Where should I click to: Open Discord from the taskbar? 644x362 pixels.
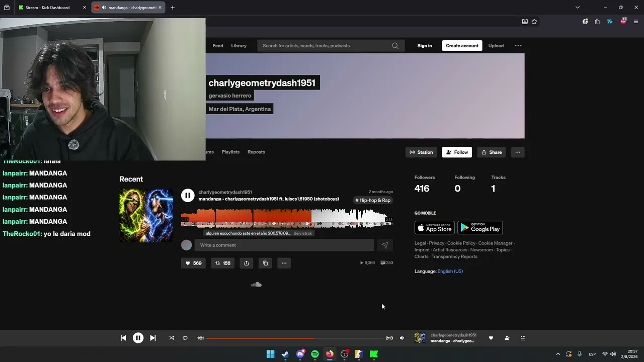tap(300, 354)
